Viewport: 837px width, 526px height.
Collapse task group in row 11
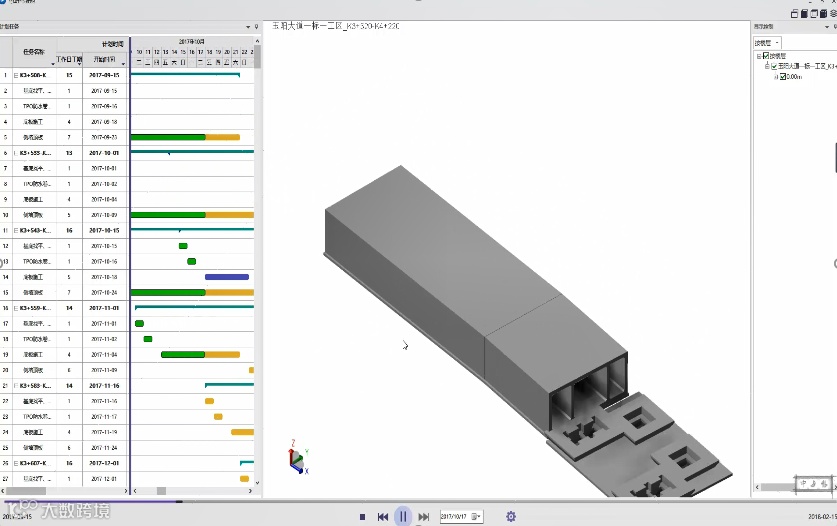[x=15, y=231]
